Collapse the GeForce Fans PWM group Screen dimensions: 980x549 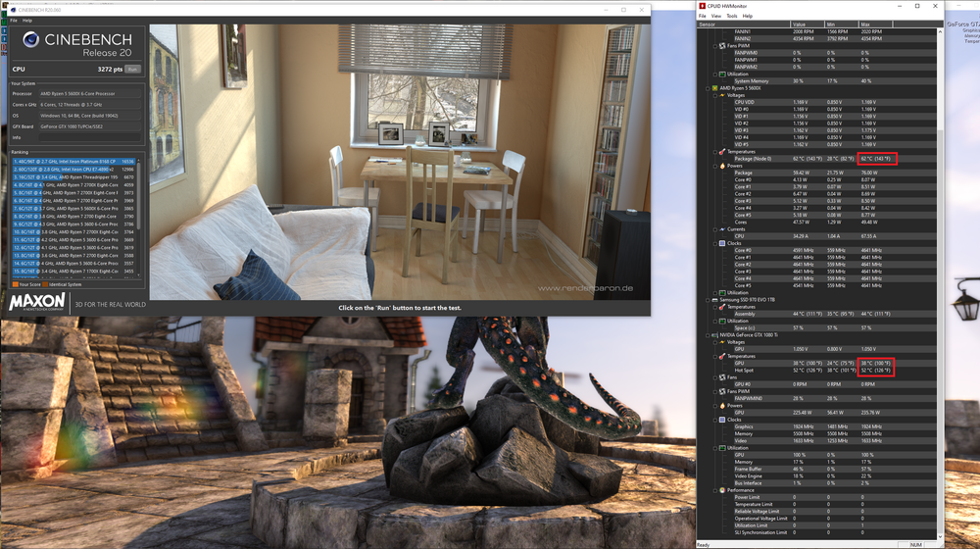point(715,391)
